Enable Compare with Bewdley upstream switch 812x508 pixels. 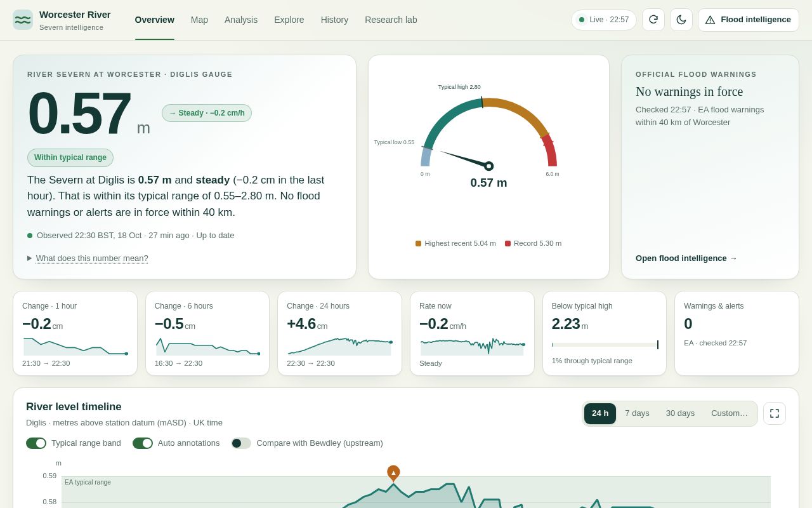pyautogui.click(x=241, y=443)
